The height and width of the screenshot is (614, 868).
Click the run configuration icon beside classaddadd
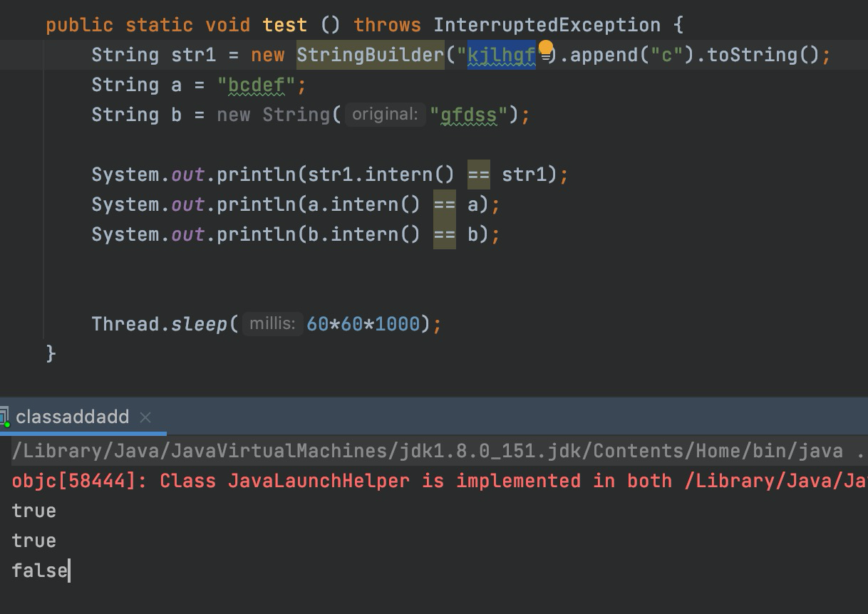point(4,417)
